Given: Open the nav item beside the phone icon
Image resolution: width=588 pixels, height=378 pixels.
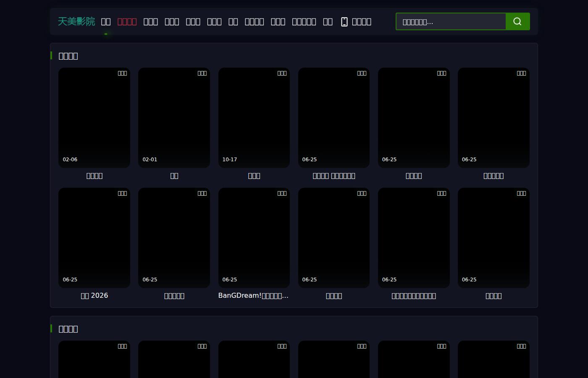Looking at the screenshot, I should [x=362, y=22].
